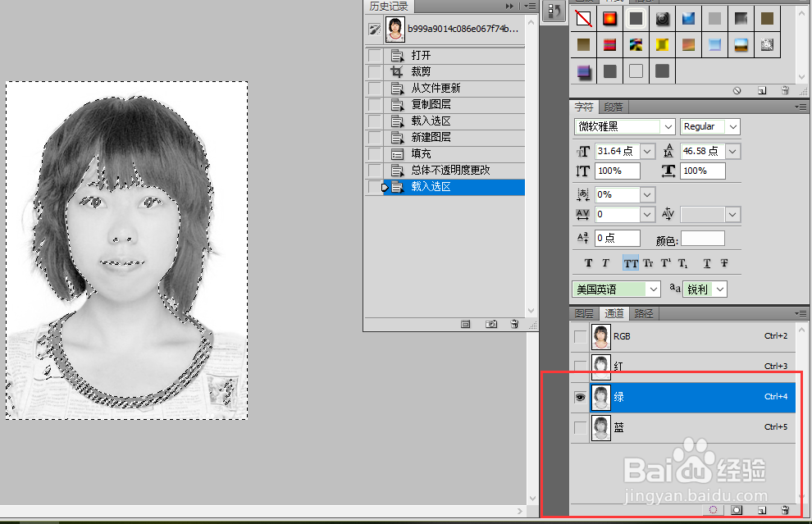Open the 美国英语 language dropdown
The height and width of the screenshot is (524, 812).
654,289
